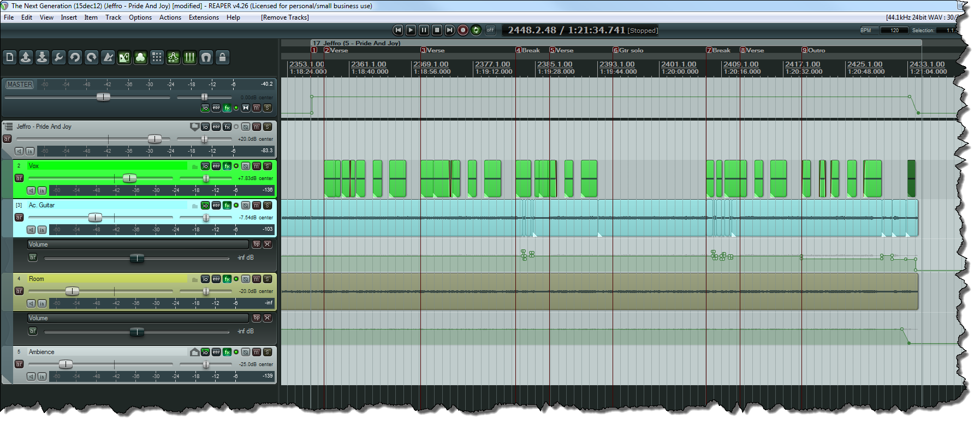This screenshot has width=980, height=425.
Task: Pause playback in the transport bar
Action: [x=424, y=30]
